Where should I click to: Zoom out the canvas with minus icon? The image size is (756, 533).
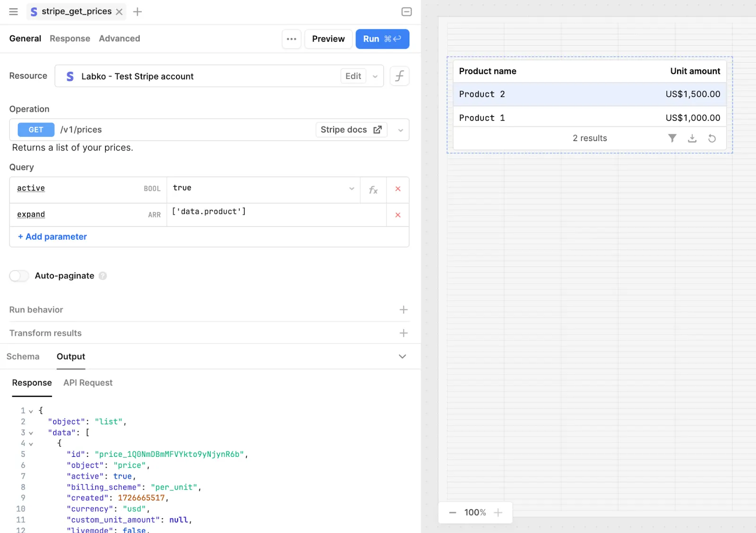[453, 513]
